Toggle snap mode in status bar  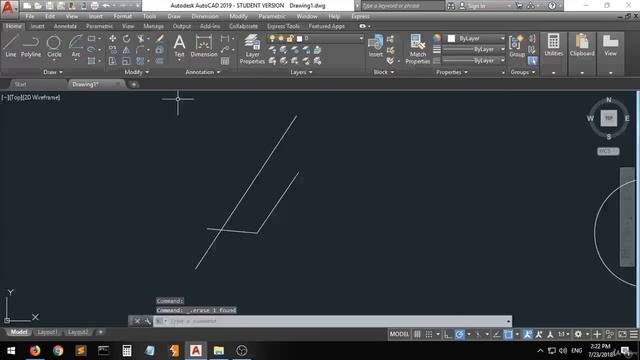click(x=429, y=334)
